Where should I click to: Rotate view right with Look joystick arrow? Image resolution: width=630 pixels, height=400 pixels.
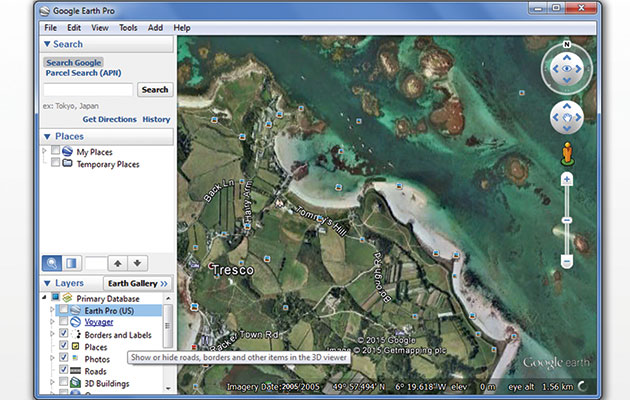(x=579, y=69)
